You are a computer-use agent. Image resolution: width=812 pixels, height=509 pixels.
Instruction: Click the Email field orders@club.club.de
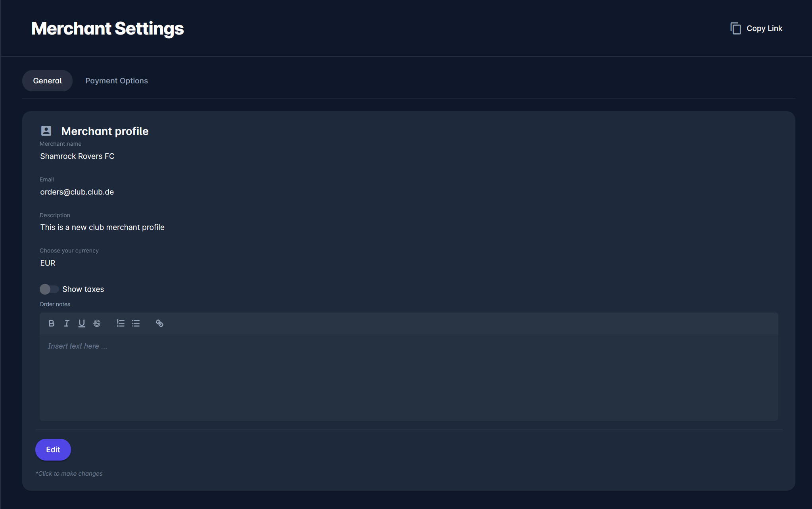(77, 192)
